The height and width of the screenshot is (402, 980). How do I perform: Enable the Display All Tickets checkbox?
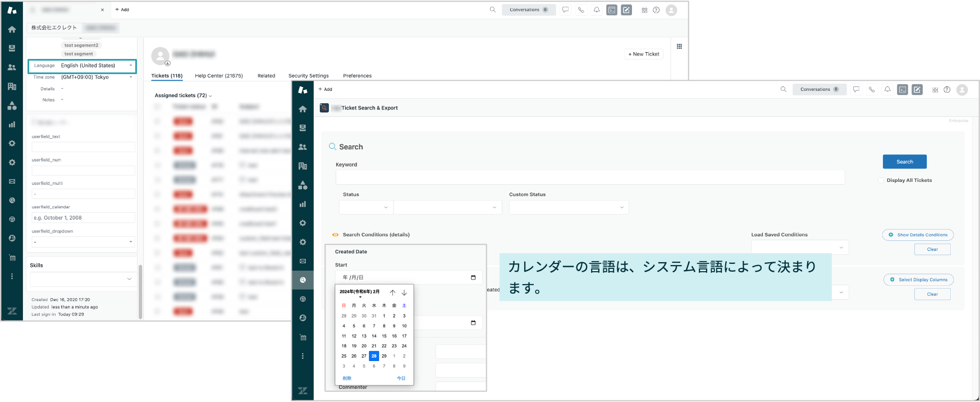pos(881,180)
